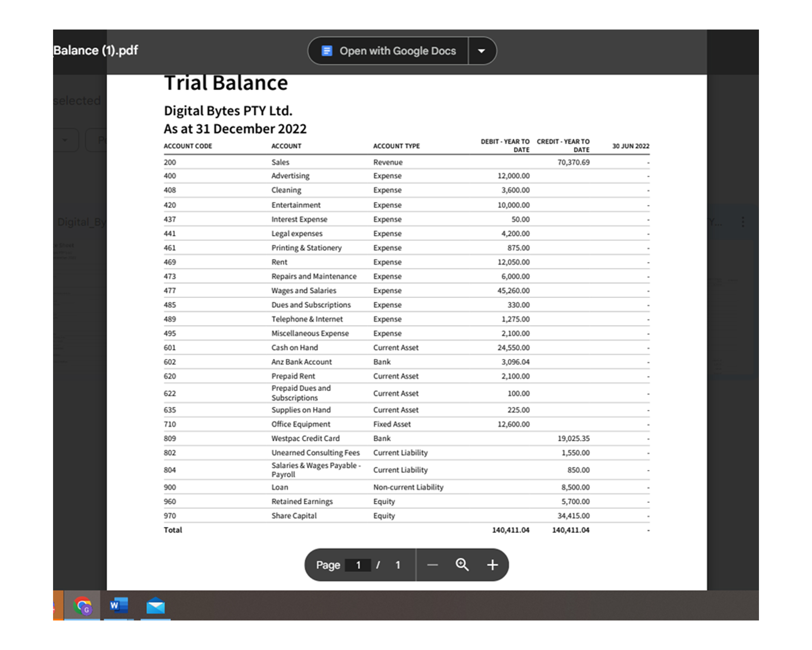Click the dimmed three-dot more options icon
This screenshot has width=812, height=650.
pos(742,222)
